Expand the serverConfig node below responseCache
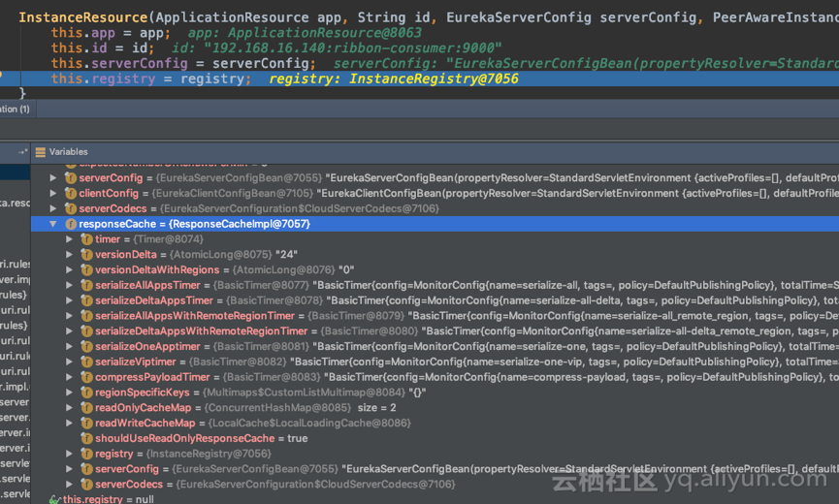The image size is (839, 504). [x=70, y=469]
